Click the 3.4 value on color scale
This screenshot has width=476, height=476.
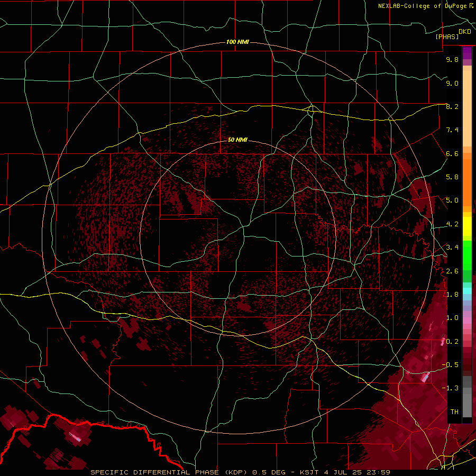[452, 248]
